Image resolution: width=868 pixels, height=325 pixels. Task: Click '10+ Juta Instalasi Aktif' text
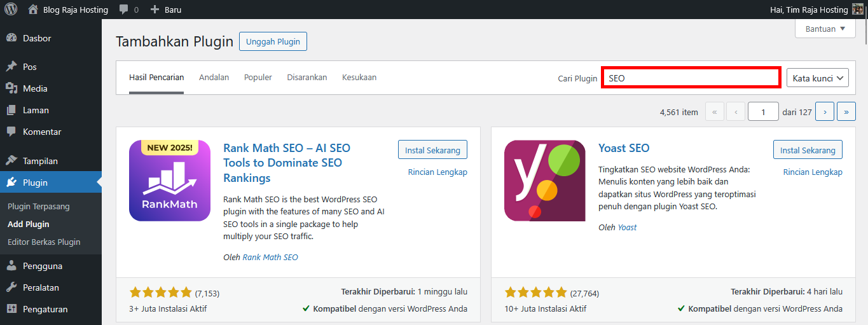click(x=546, y=309)
